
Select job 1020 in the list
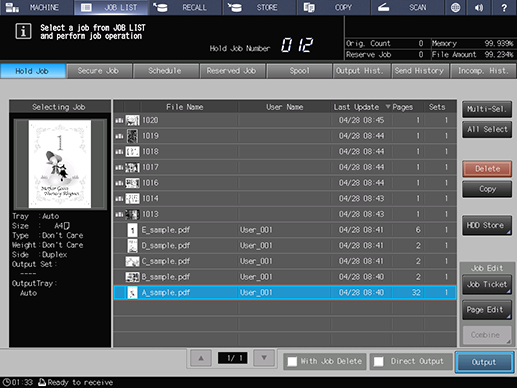[x=285, y=120]
